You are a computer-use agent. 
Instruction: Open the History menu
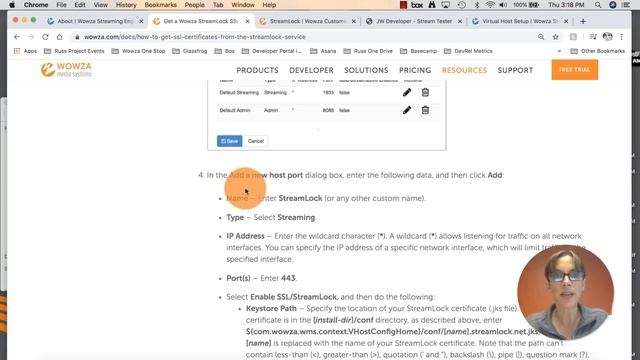point(126,5)
